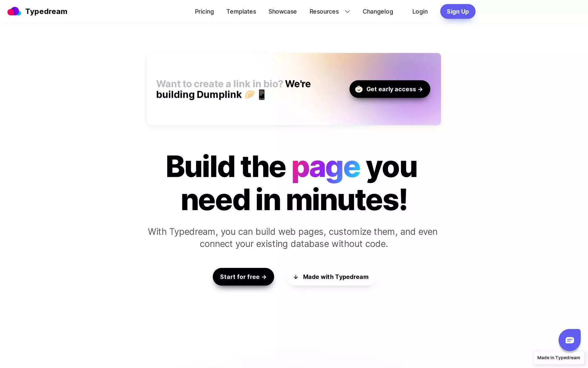Click the Start for free button
Image resolution: width=588 pixels, height=368 pixels.
point(243,276)
